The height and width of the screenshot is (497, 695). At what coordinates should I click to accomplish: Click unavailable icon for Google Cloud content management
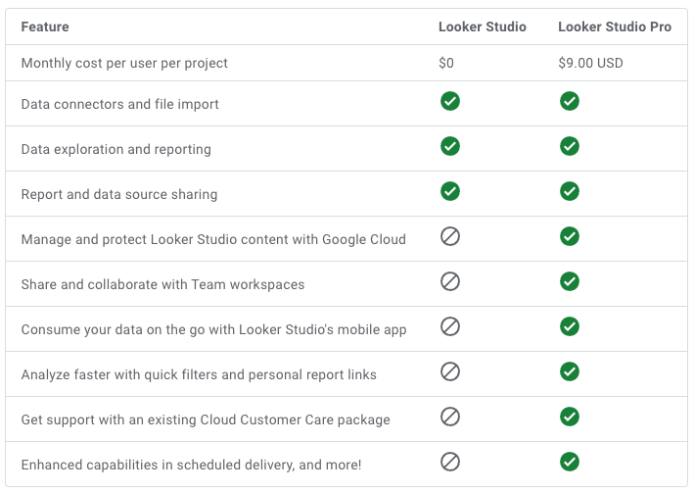click(450, 237)
